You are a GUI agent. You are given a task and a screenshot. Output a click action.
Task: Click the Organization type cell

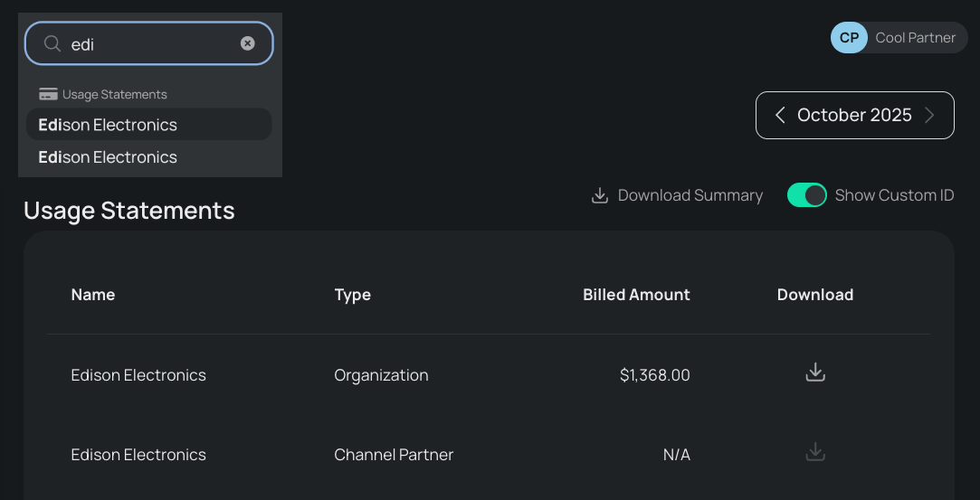tap(381, 375)
